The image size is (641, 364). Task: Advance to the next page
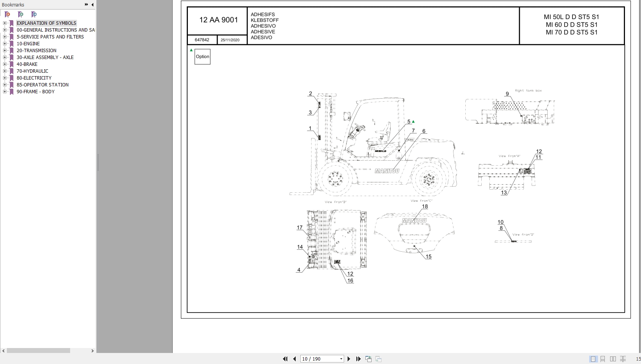point(349,359)
